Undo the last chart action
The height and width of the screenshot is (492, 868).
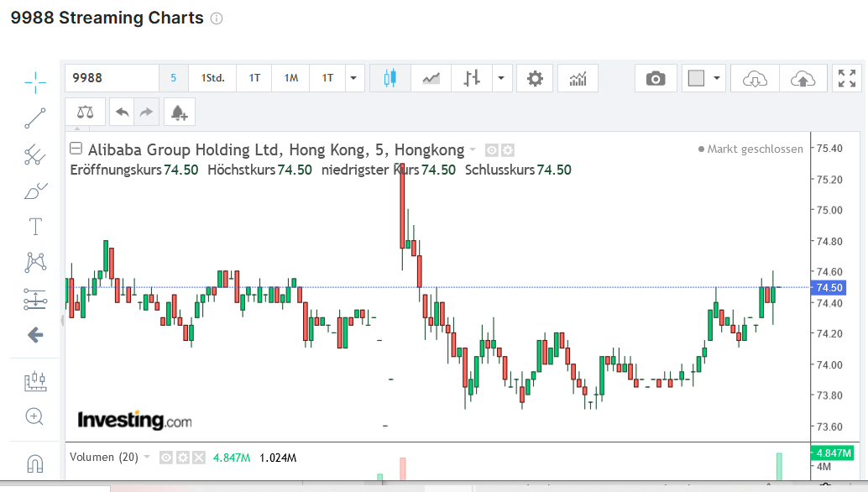pos(123,113)
